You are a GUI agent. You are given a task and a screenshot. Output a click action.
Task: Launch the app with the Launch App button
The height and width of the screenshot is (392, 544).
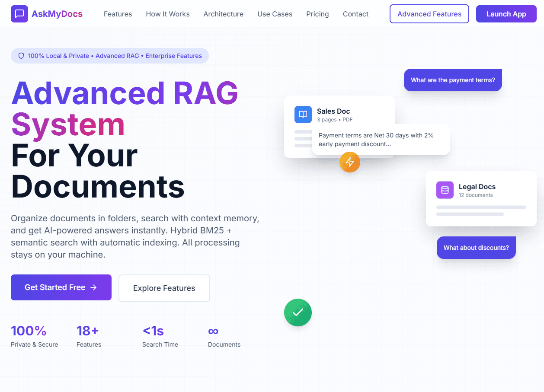(x=506, y=14)
